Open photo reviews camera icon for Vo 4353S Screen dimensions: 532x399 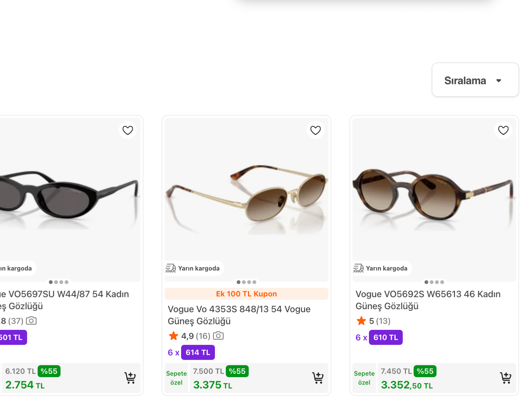click(218, 336)
